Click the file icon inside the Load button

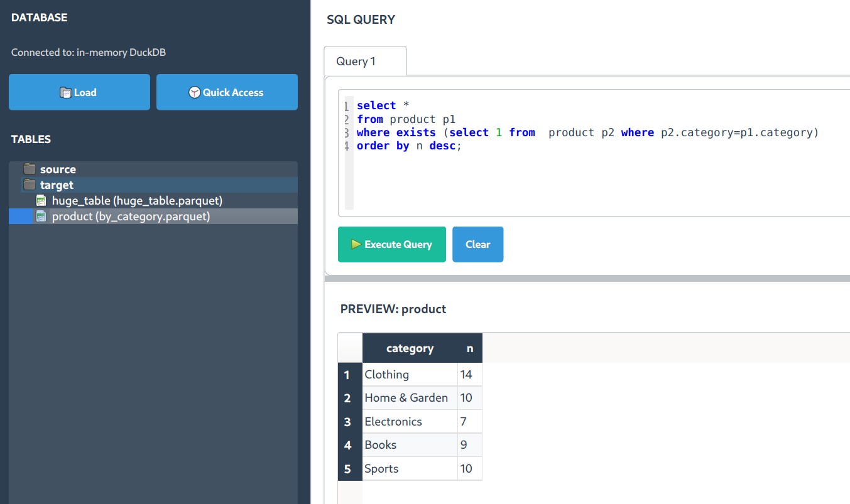(67, 92)
